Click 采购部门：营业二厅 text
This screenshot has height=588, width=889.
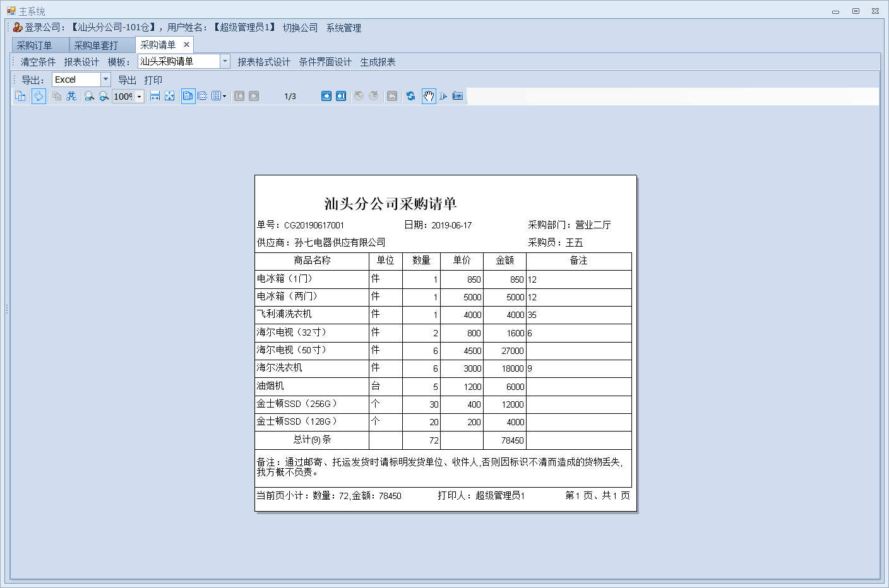click(570, 225)
